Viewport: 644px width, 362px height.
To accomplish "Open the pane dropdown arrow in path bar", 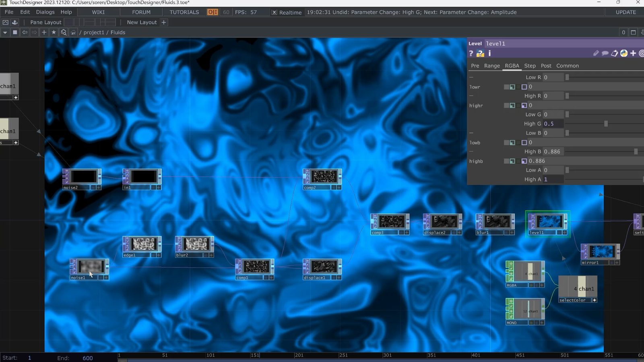I will coord(5,32).
